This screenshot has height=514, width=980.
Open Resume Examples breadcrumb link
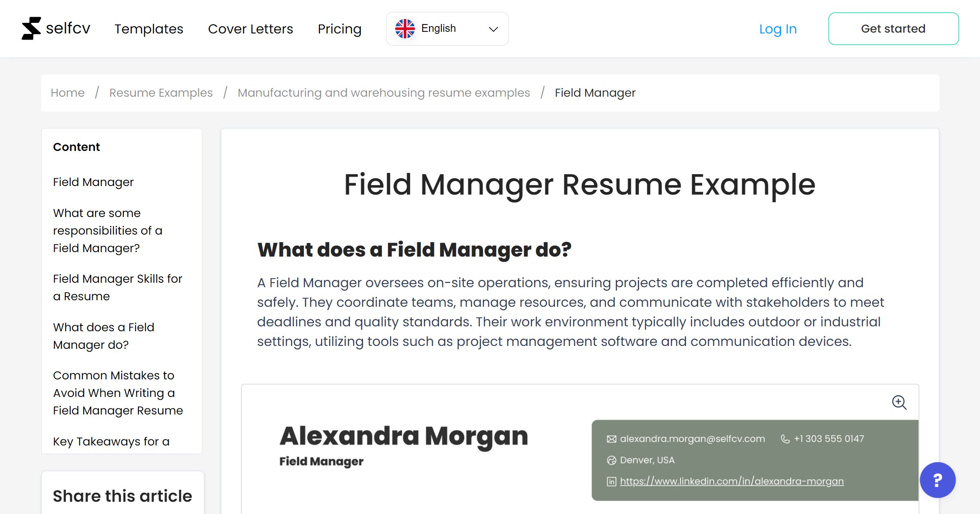(x=161, y=93)
